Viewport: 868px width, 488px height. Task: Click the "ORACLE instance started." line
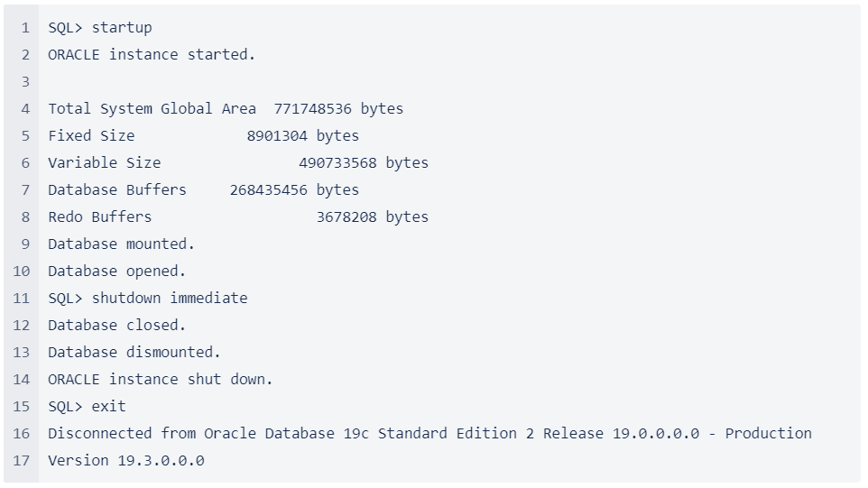coord(152,55)
